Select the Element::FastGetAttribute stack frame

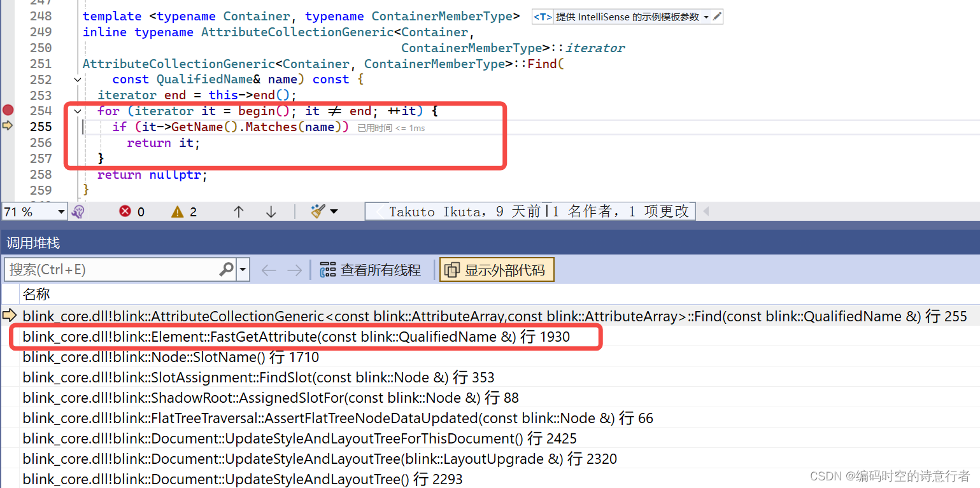click(x=296, y=337)
